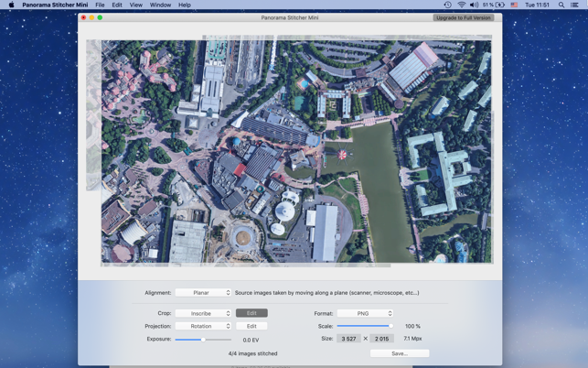Open the Alignment dropdown set to Planar
Viewport: 588px width, 368px height.
point(203,293)
